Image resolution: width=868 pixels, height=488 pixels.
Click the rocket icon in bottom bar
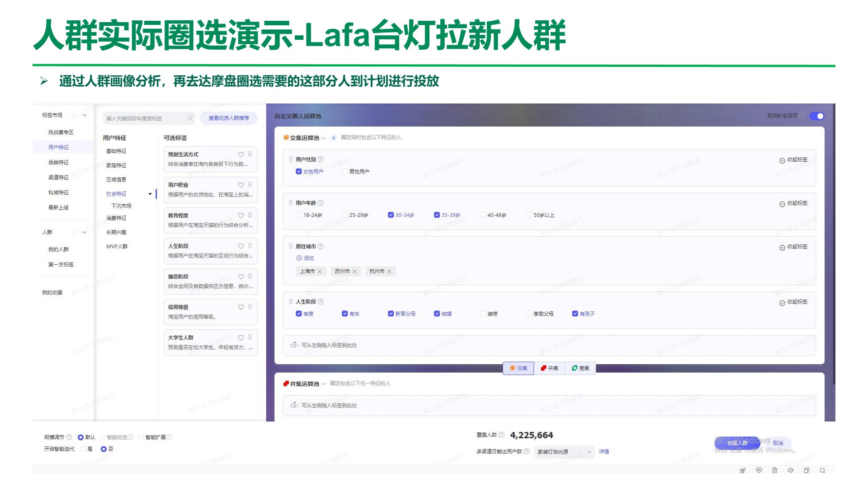click(x=743, y=470)
